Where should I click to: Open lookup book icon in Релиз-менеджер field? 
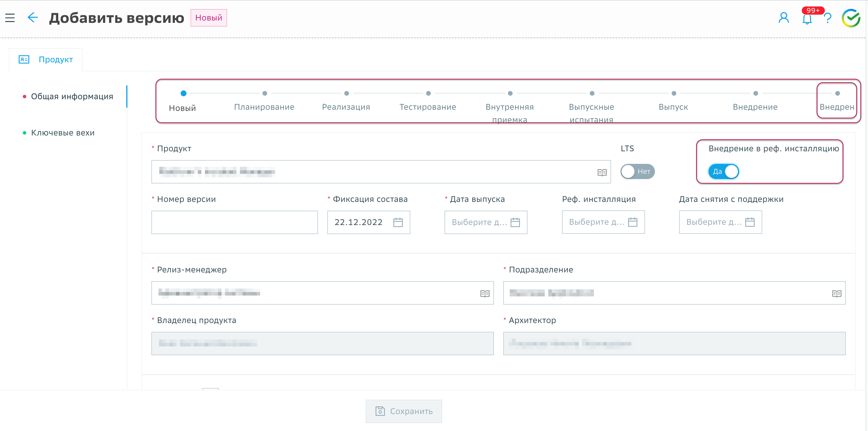pos(485,293)
